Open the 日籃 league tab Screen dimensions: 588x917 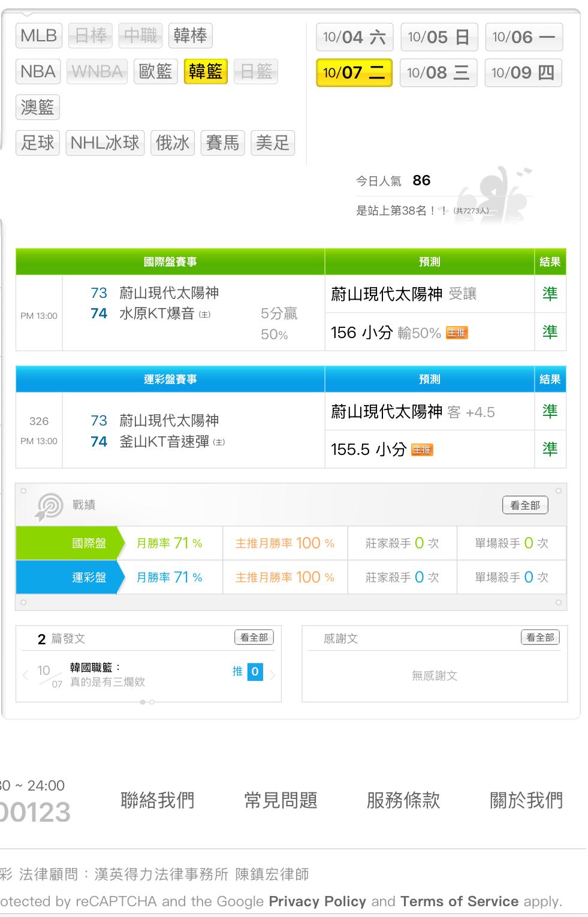click(256, 72)
